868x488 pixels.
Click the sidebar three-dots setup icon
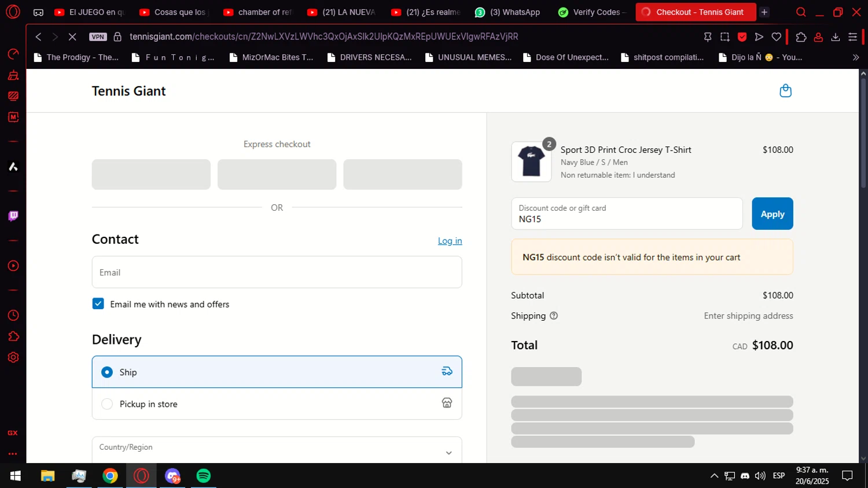click(13, 454)
